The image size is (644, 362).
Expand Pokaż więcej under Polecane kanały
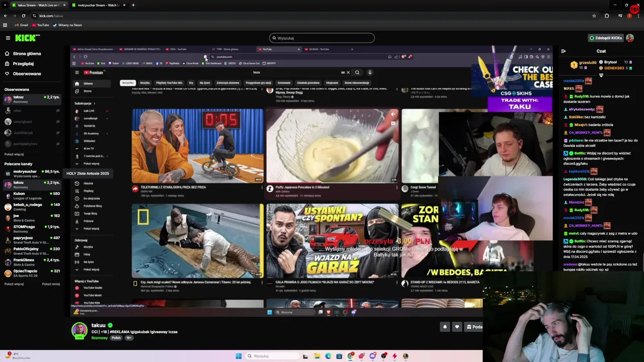[x=14, y=284]
